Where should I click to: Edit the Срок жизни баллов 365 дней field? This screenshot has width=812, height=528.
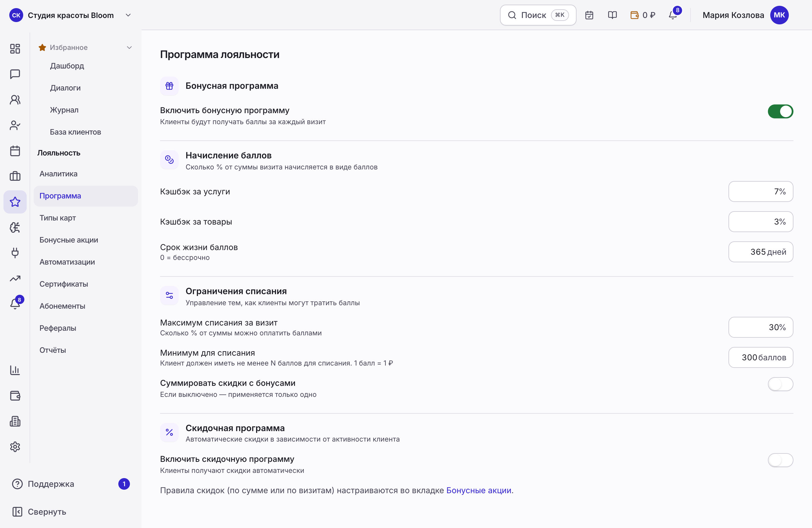pos(760,252)
